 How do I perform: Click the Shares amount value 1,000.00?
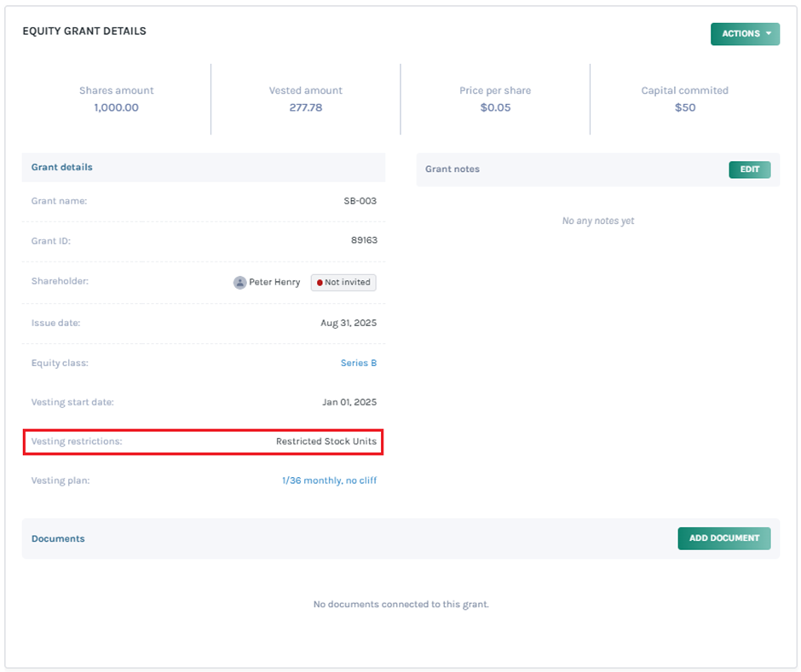pyautogui.click(x=117, y=107)
